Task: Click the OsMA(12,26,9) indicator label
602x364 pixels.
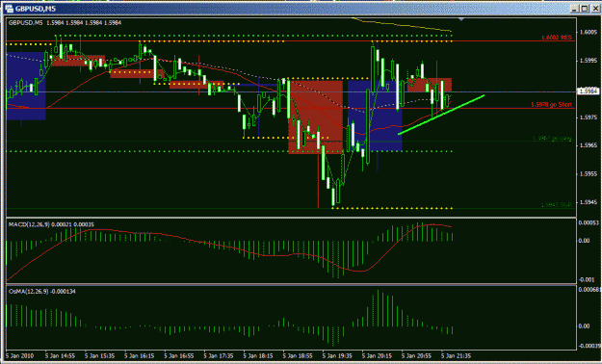Action: click(x=42, y=292)
